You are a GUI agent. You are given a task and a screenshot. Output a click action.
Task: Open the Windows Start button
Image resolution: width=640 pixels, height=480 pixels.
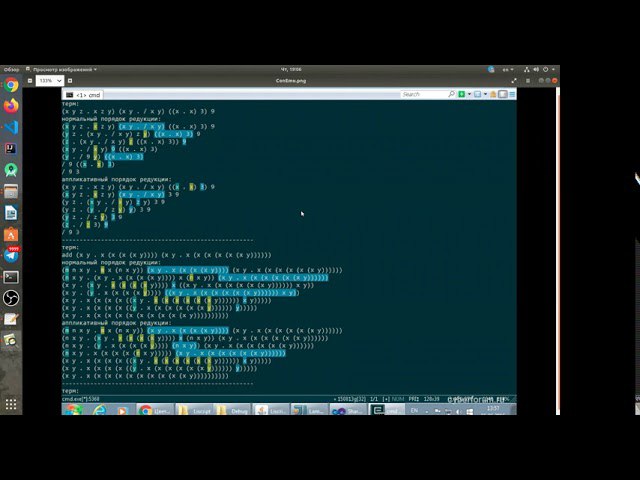(73, 410)
